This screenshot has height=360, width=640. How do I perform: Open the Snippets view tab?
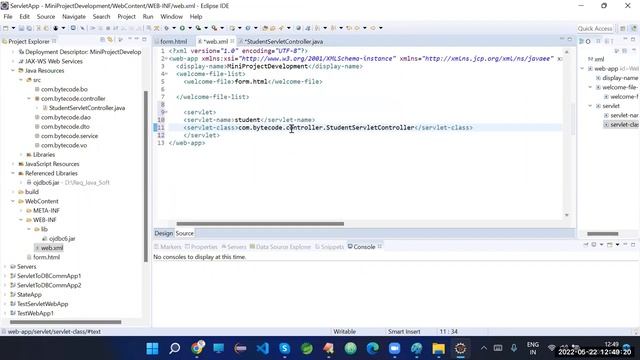click(329, 247)
